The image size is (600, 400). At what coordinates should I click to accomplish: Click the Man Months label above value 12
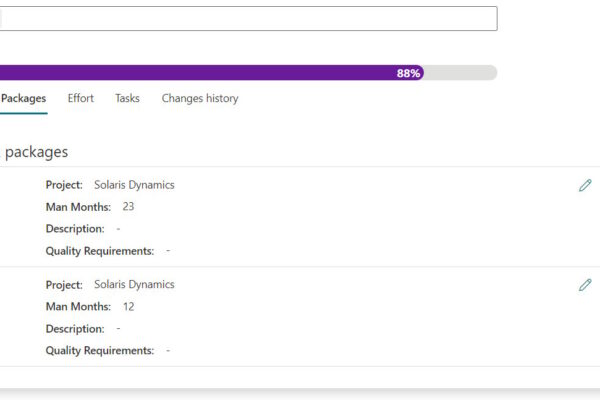click(x=78, y=307)
